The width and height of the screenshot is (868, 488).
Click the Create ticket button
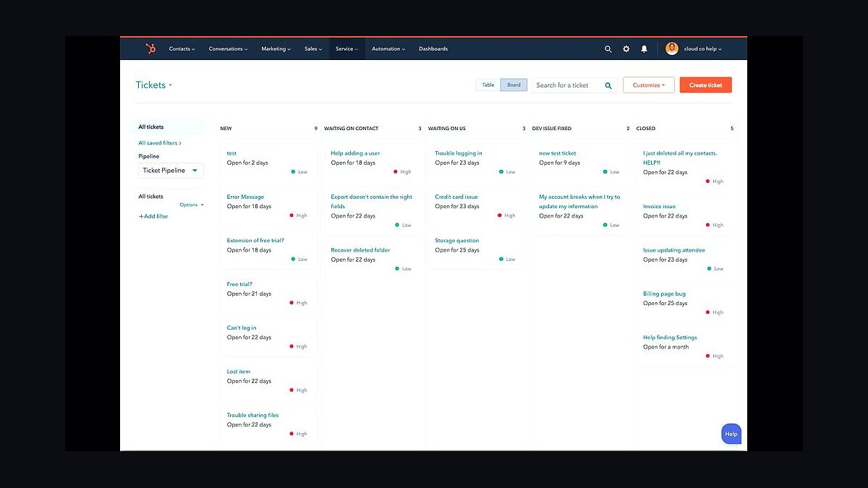tap(706, 85)
